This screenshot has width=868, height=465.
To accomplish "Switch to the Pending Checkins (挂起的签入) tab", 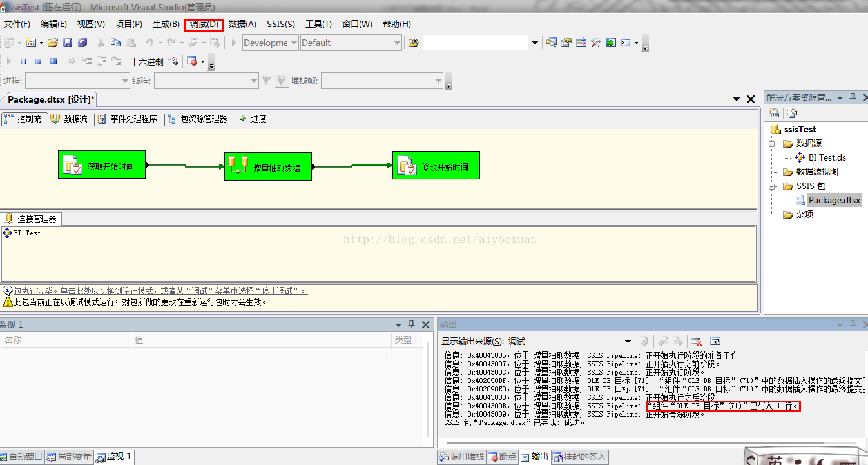I will (x=579, y=457).
